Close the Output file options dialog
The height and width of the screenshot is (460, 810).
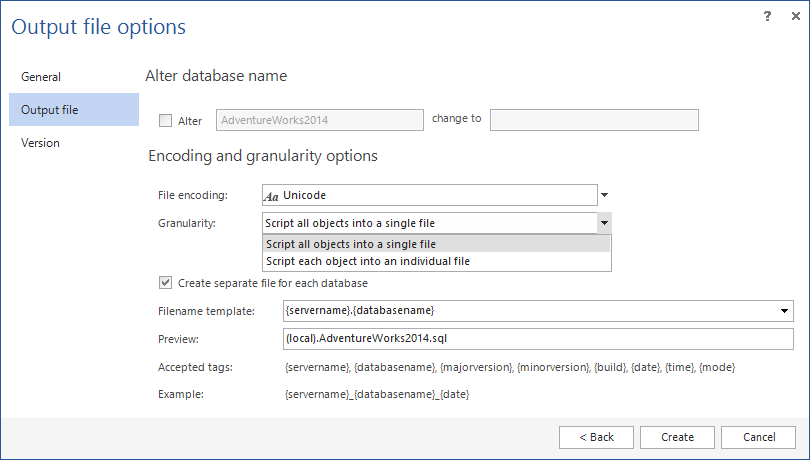[x=792, y=16]
